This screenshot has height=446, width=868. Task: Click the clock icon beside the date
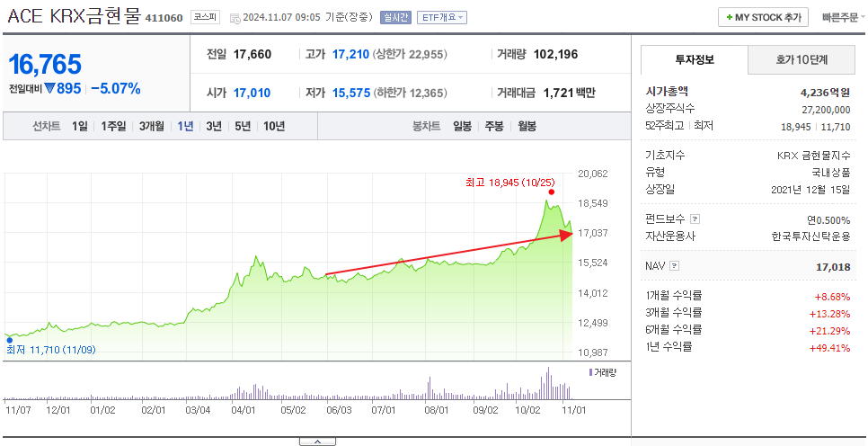point(235,18)
